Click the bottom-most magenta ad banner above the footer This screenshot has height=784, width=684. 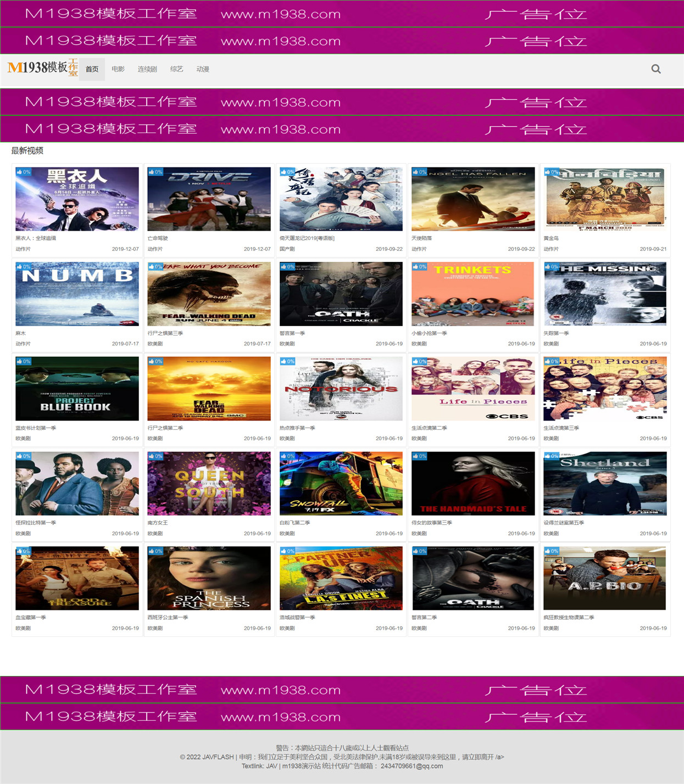click(x=342, y=716)
